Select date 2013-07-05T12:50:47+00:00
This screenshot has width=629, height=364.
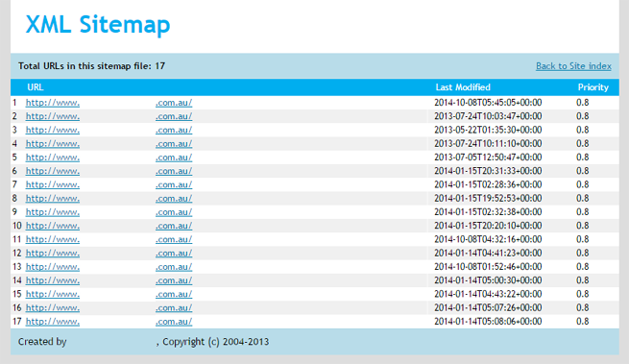coord(488,158)
